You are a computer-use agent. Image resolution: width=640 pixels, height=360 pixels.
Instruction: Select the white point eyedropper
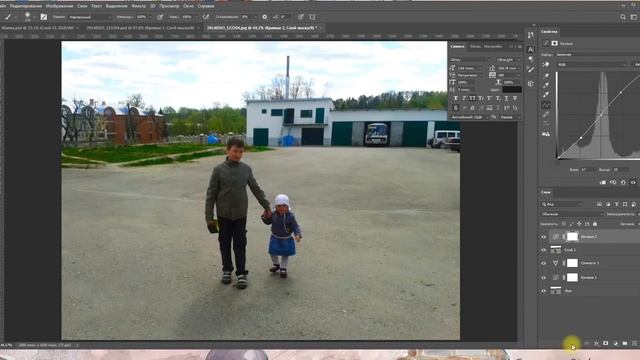546,95
